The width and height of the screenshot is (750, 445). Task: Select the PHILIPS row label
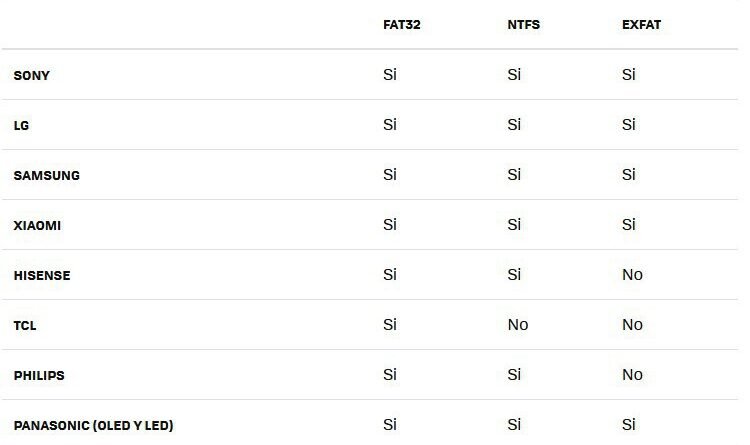tap(39, 375)
